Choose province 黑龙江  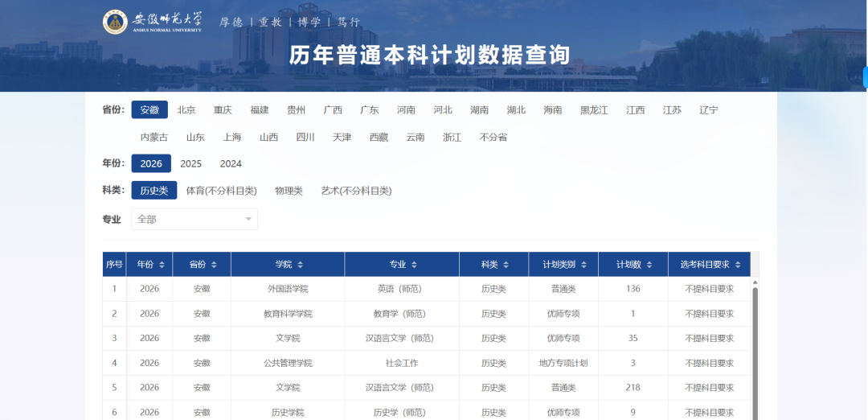[594, 109]
